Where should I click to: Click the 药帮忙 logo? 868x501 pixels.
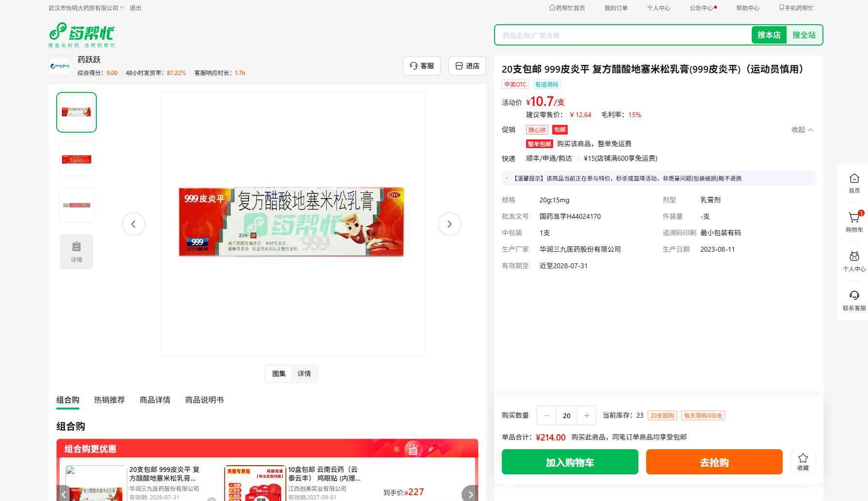(81, 34)
